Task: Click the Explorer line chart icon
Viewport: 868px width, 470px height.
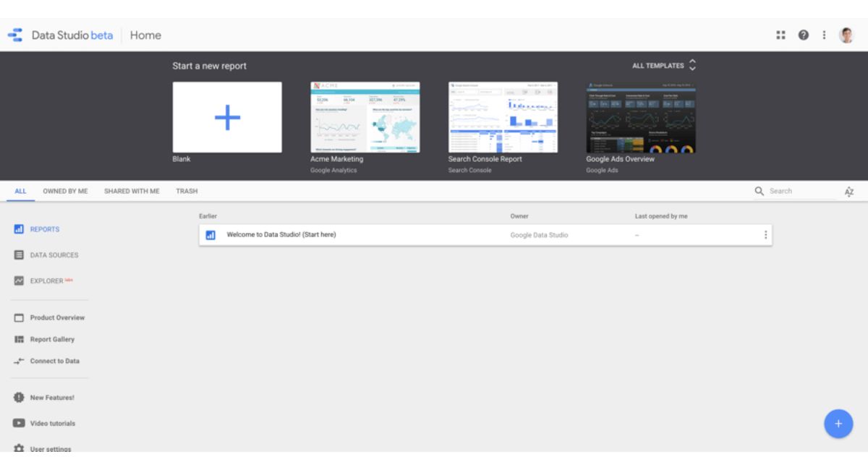Action: click(20, 281)
